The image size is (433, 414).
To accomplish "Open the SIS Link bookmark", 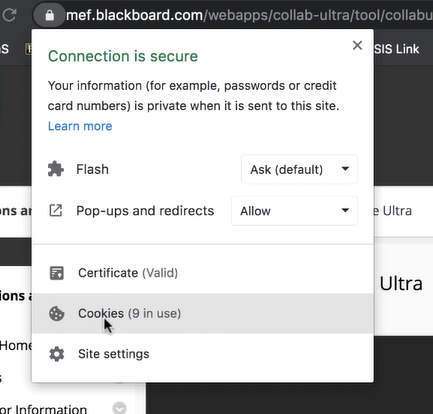I will pos(396,49).
